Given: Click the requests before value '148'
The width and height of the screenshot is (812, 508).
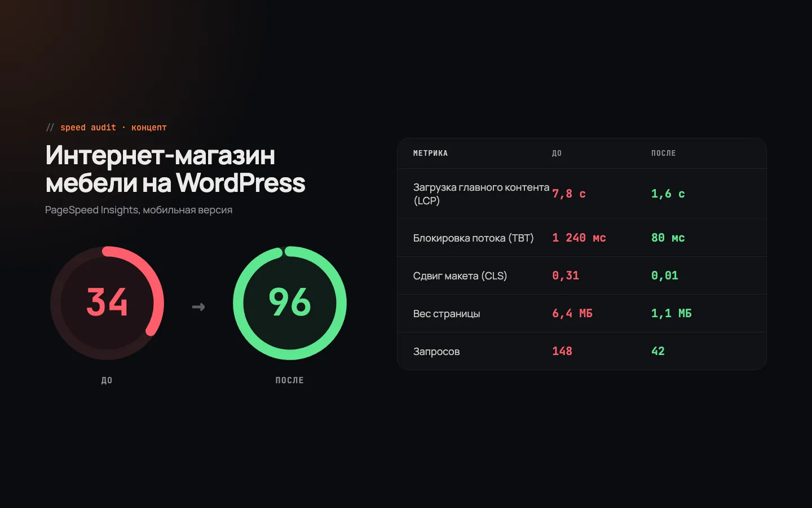Looking at the screenshot, I should click(x=562, y=351).
